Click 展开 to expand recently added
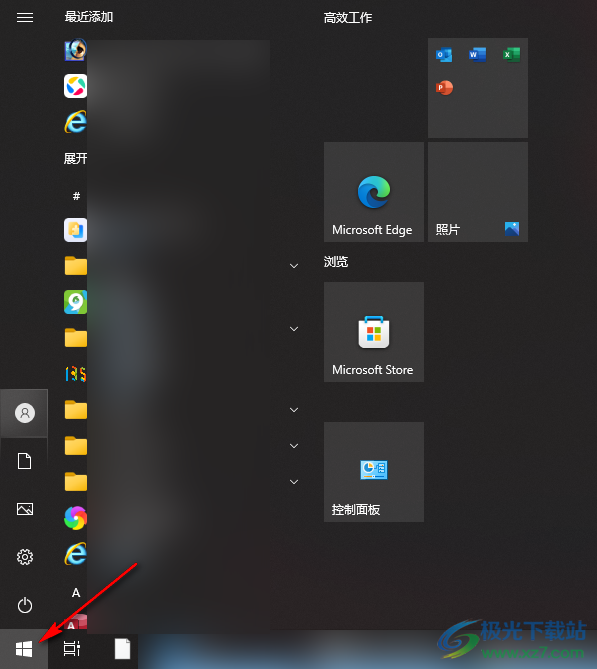This screenshot has width=597, height=669. click(x=76, y=159)
